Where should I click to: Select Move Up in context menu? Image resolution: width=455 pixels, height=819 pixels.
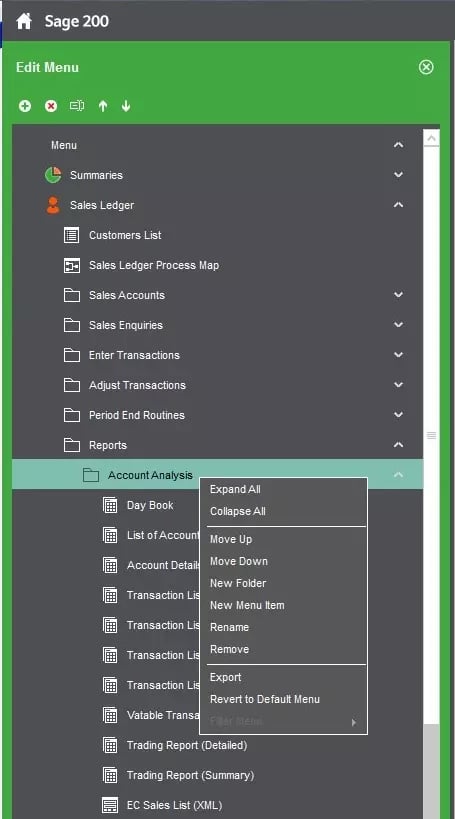[231, 539]
